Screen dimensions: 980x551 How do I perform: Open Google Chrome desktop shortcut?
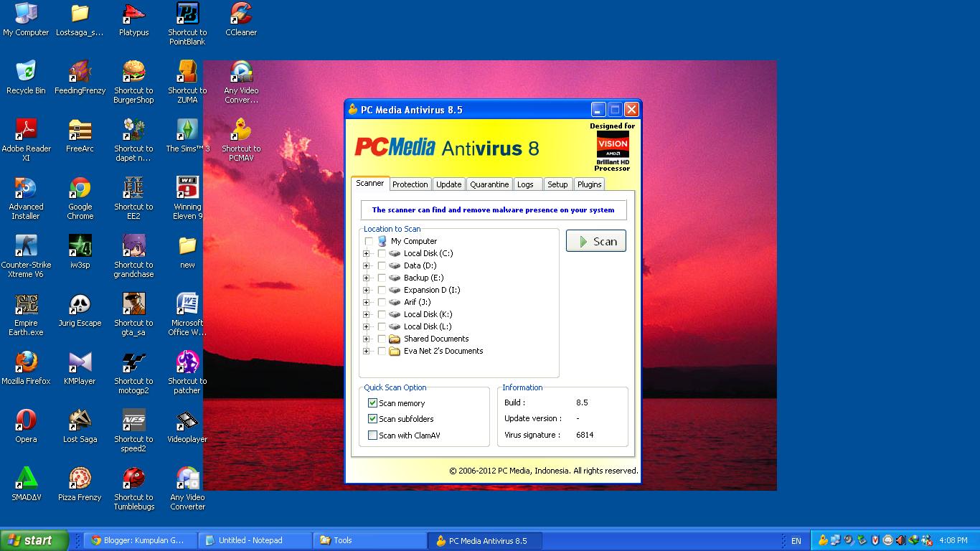click(x=80, y=199)
